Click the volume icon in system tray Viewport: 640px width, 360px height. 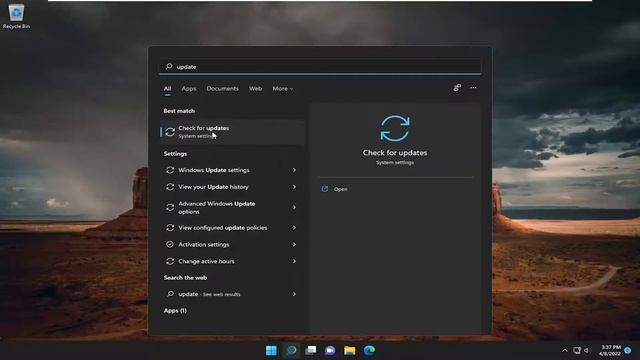click(x=587, y=350)
